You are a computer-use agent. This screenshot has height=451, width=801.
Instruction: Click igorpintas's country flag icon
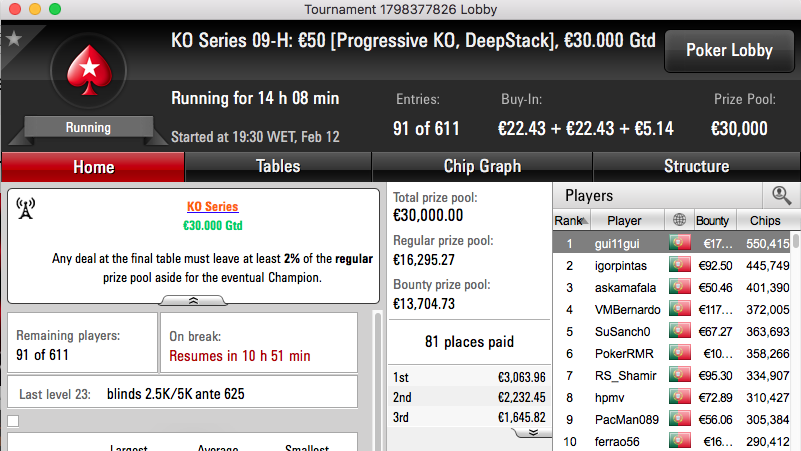coord(679,265)
